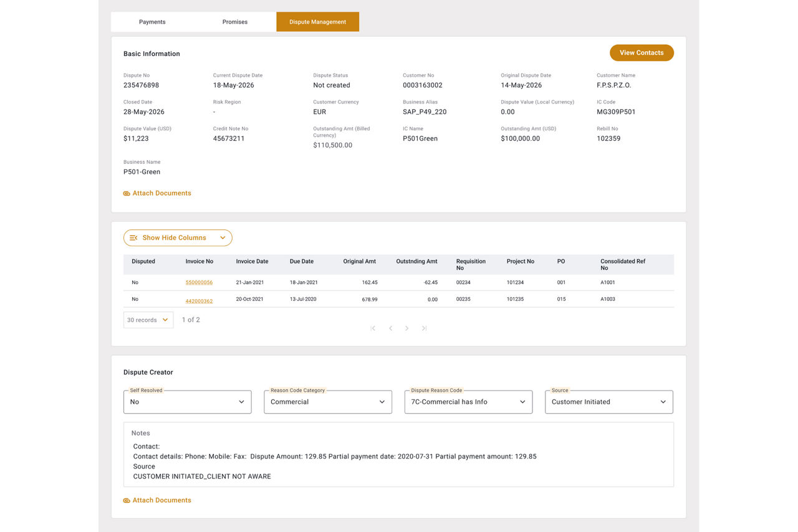Click Current Dispute Date 18-May-2026
Screen dimensions: 798x532
coord(234,85)
